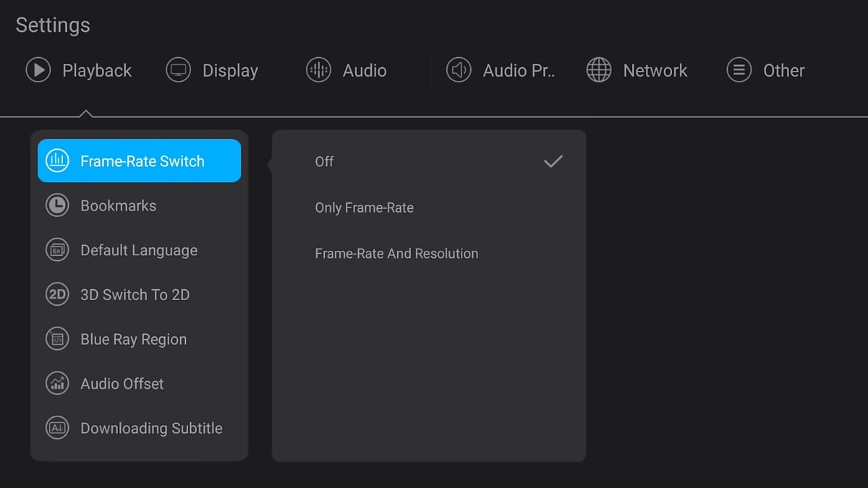Click the 3D Switch To 2D icon
The image size is (868, 488).
pos(57,294)
